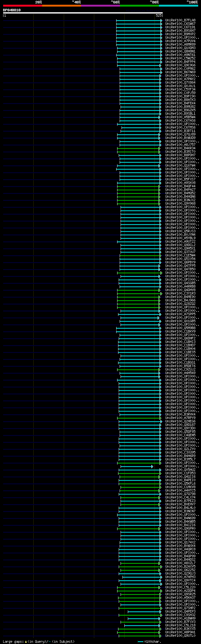
Task: Open the UniRef100_A7RPY9 entry
Action: 180,418
